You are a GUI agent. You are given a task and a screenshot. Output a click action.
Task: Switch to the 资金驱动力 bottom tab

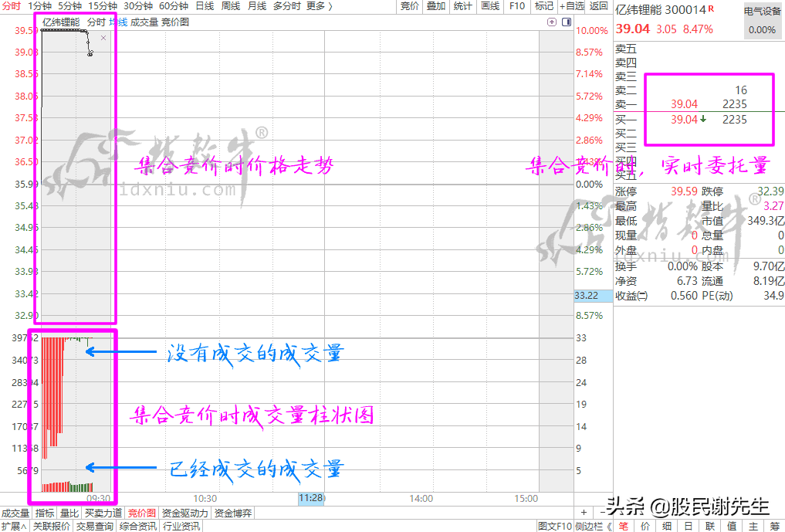[x=184, y=513]
